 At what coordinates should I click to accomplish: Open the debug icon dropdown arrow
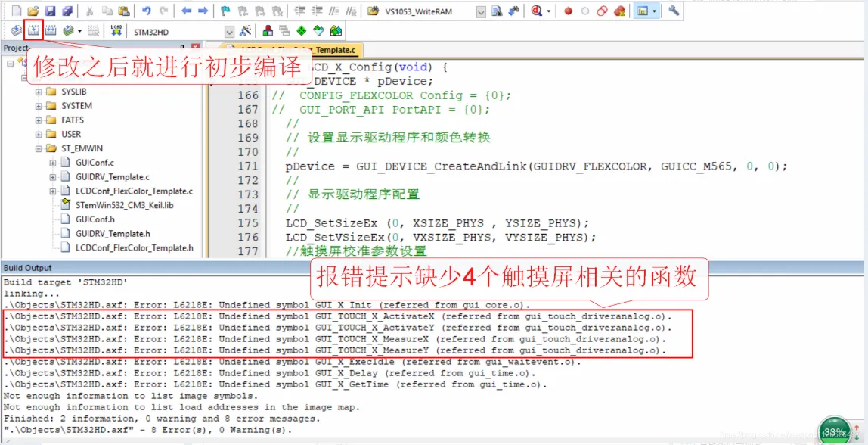pyautogui.click(x=549, y=11)
